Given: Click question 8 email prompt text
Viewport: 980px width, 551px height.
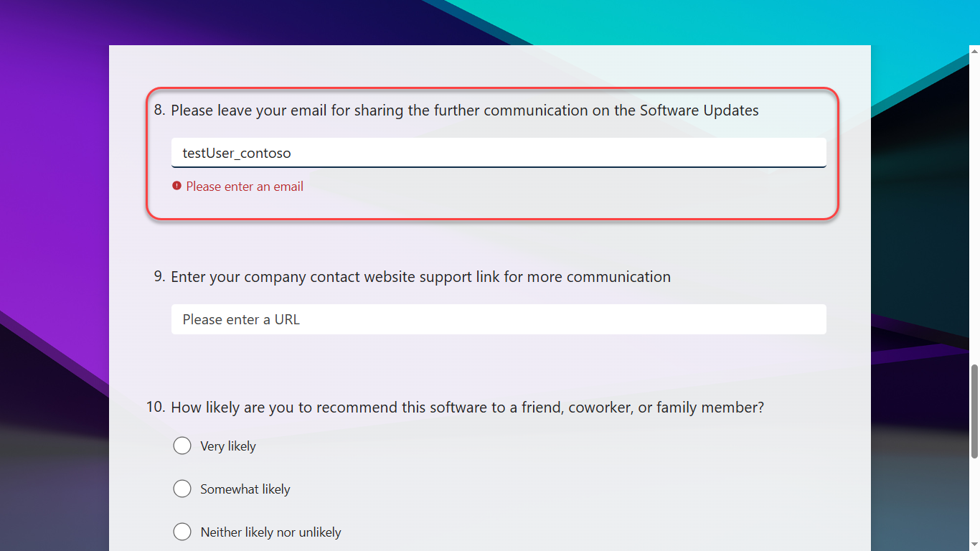Looking at the screenshot, I should [464, 110].
